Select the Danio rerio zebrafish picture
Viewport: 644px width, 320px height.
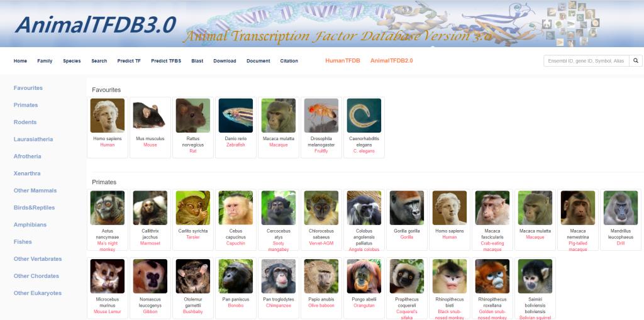pyautogui.click(x=236, y=116)
